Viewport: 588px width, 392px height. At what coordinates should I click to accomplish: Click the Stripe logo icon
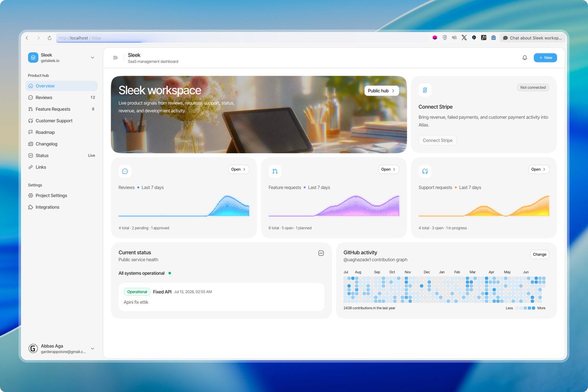point(425,90)
